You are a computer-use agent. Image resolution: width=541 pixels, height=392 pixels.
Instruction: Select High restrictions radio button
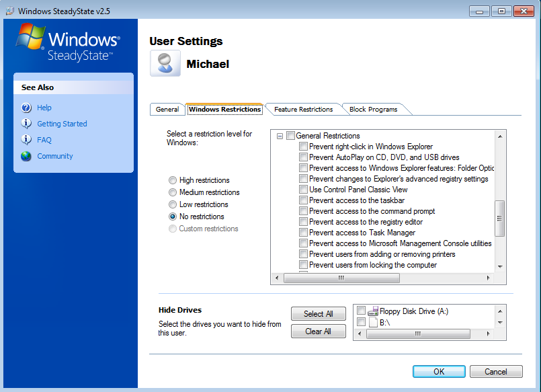(173, 180)
